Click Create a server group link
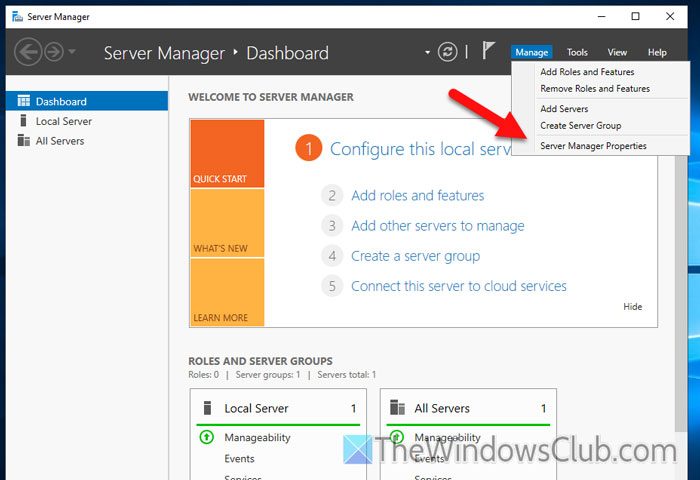Viewport: 700px width, 480px height. (x=415, y=256)
